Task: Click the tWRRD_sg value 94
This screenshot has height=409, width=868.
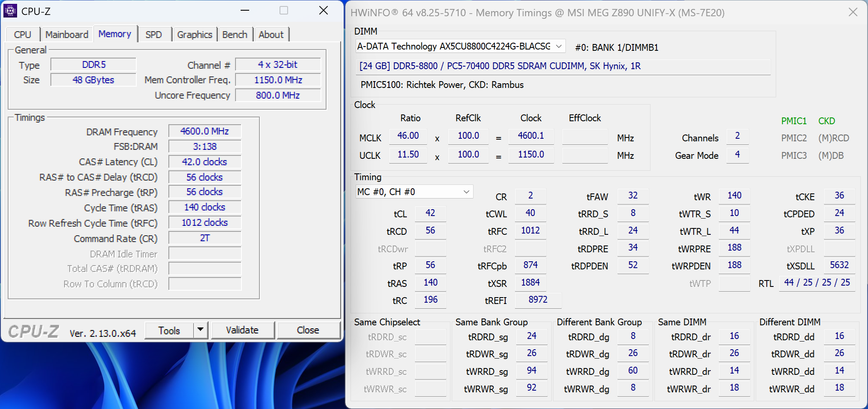Action: (x=532, y=371)
